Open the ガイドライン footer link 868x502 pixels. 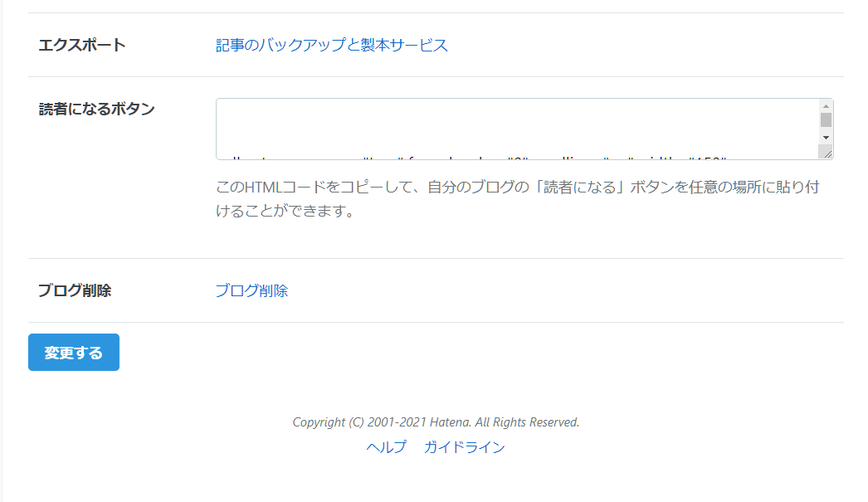pyautogui.click(x=465, y=447)
